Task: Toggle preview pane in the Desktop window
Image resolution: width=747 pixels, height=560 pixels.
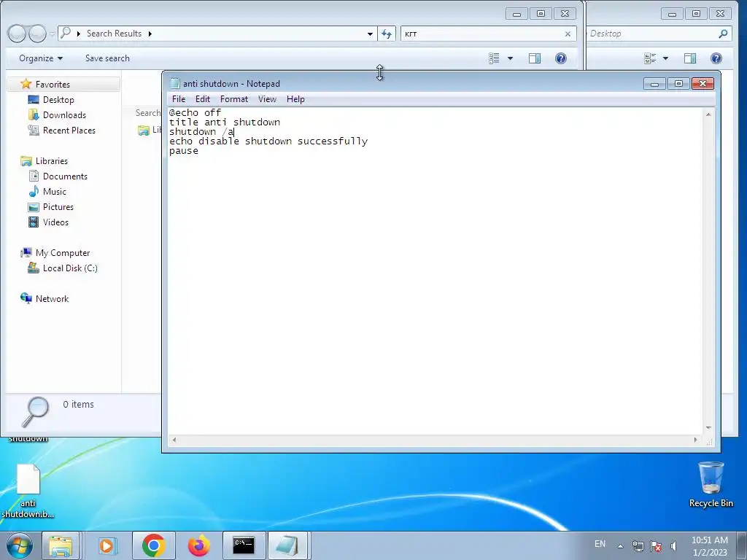Action: [x=690, y=58]
